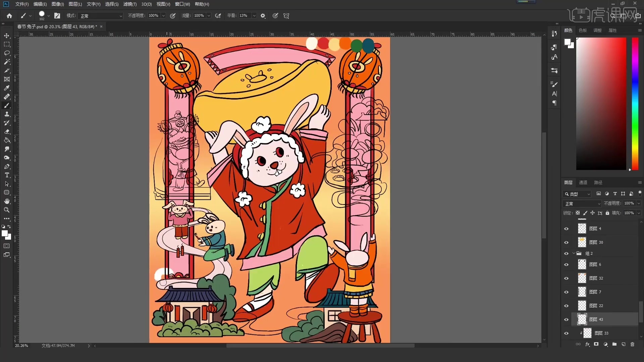This screenshot has width=644, height=362.
Task: Hide layer 图层 6
Action: click(567, 264)
